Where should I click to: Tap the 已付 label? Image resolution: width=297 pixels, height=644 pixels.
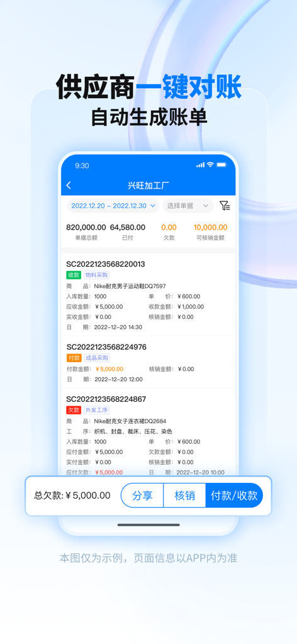(127, 238)
